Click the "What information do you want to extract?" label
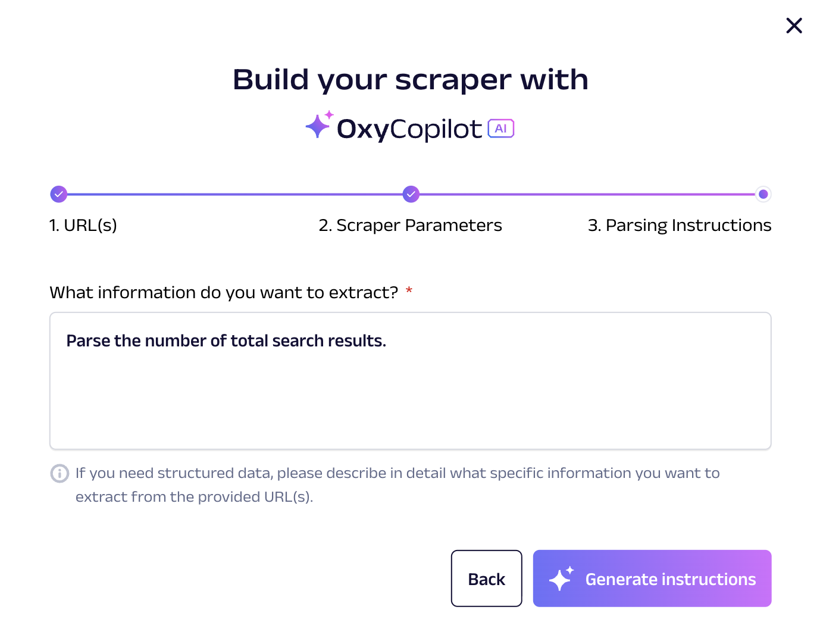Screen dimensions: 820x644 (223, 293)
